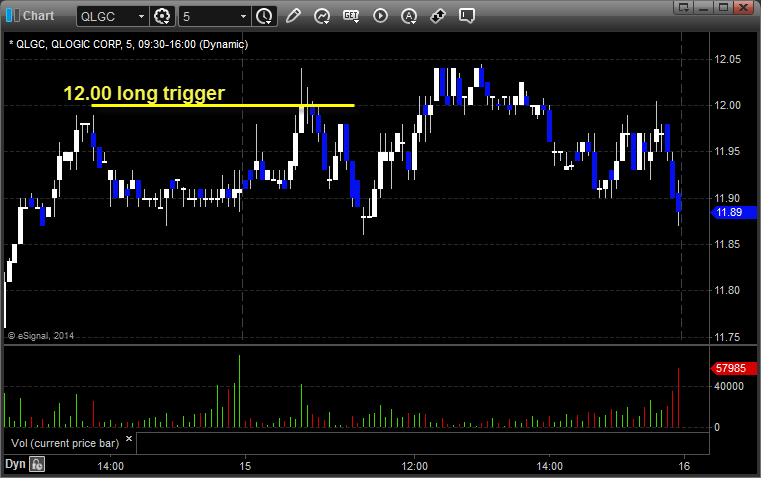Click the current price marker 11.89

click(x=733, y=212)
